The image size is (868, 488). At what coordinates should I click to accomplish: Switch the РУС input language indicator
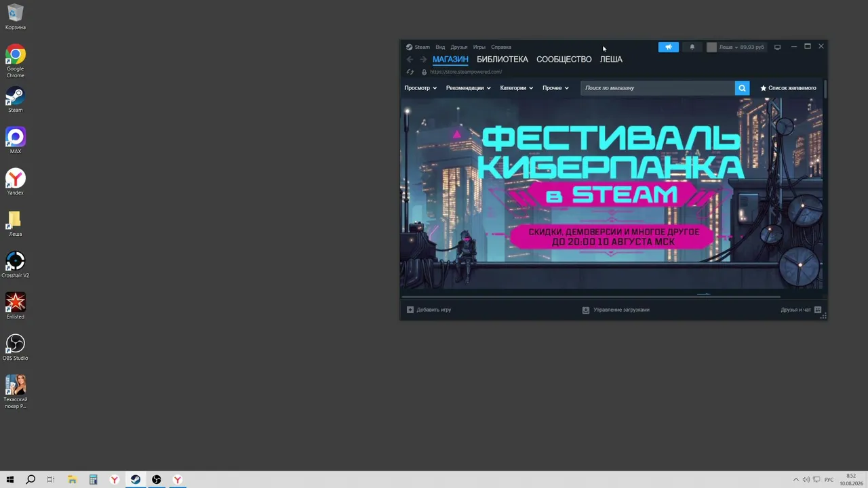click(x=829, y=480)
